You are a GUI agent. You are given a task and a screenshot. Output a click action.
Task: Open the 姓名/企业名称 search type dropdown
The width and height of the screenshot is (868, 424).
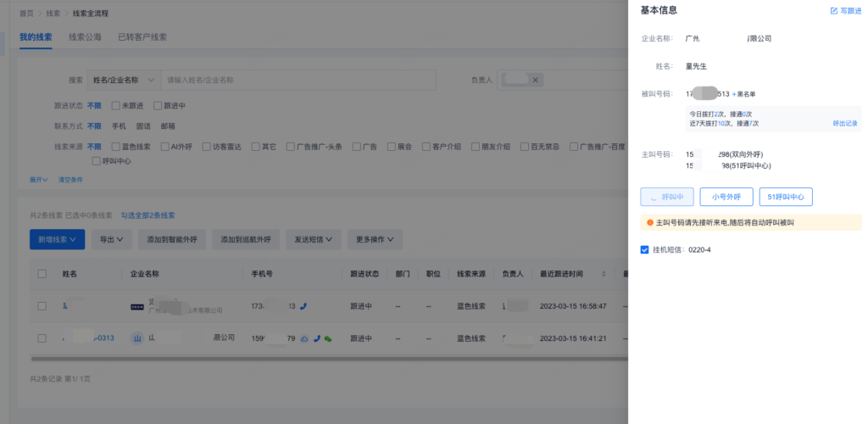124,80
